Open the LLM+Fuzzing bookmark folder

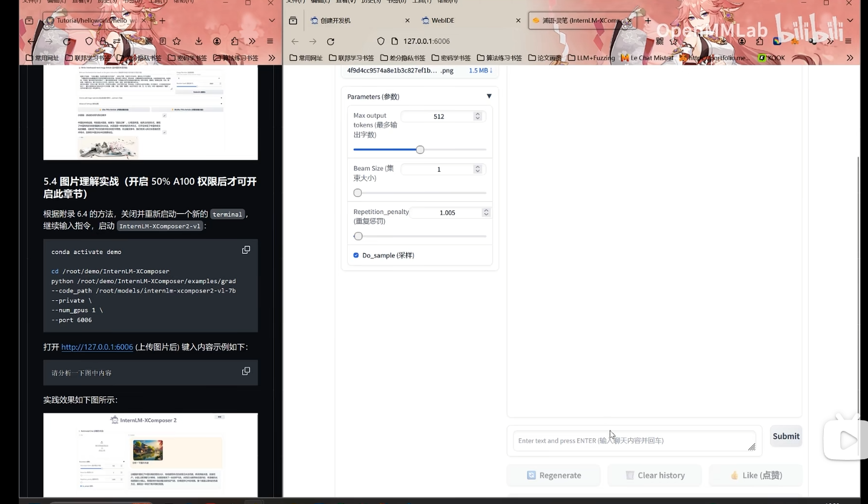[591, 58]
